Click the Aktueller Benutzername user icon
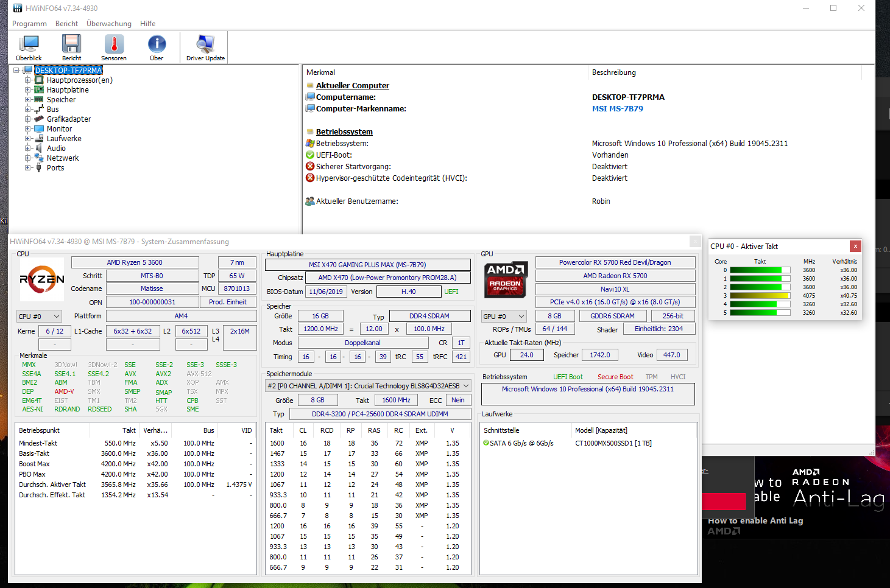890x588 pixels. pyautogui.click(x=310, y=201)
